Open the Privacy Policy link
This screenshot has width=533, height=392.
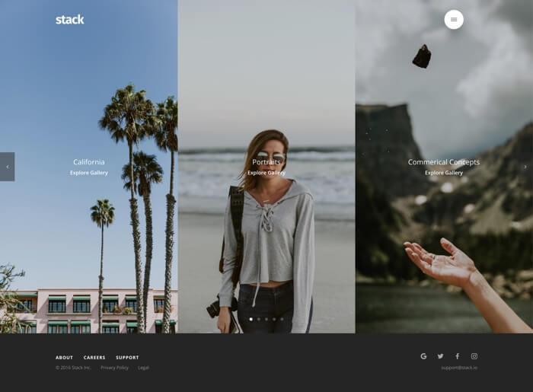point(114,368)
